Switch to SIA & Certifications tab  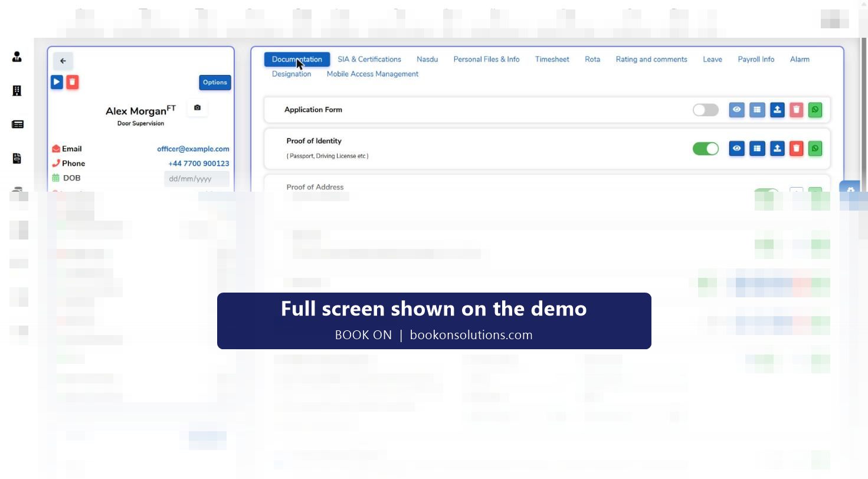tap(369, 59)
